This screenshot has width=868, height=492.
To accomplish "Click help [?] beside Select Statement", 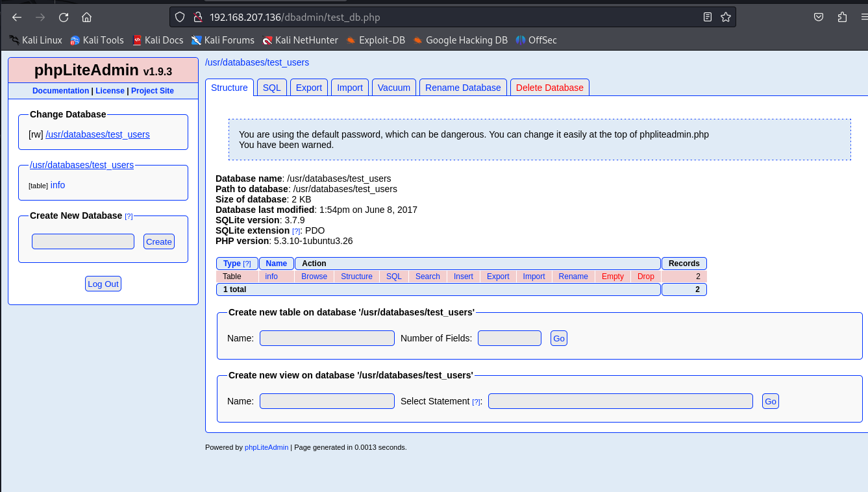I will coord(477,402).
